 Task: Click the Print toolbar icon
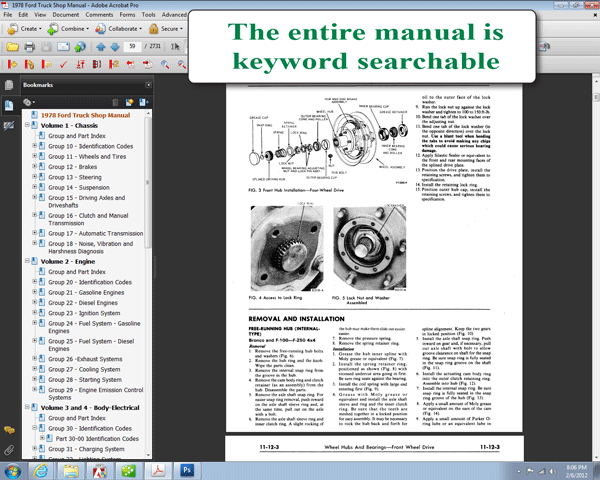click(29, 47)
